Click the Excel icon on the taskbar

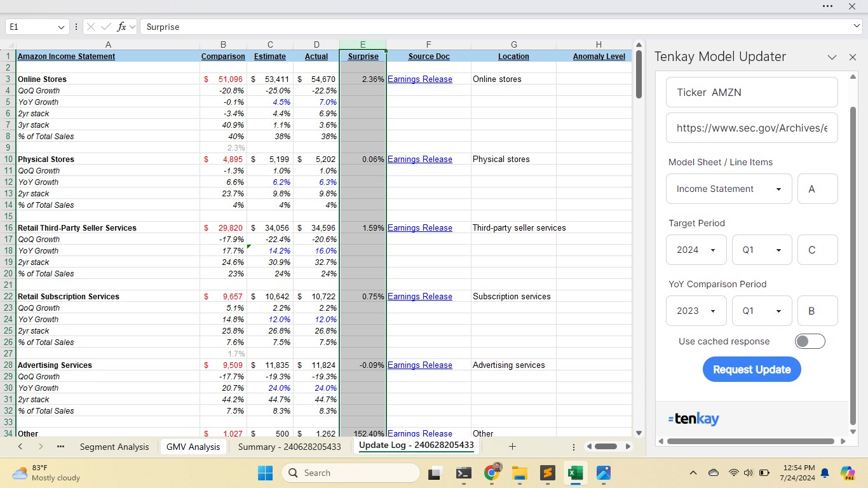pyautogui.click(x=576, y=473)
